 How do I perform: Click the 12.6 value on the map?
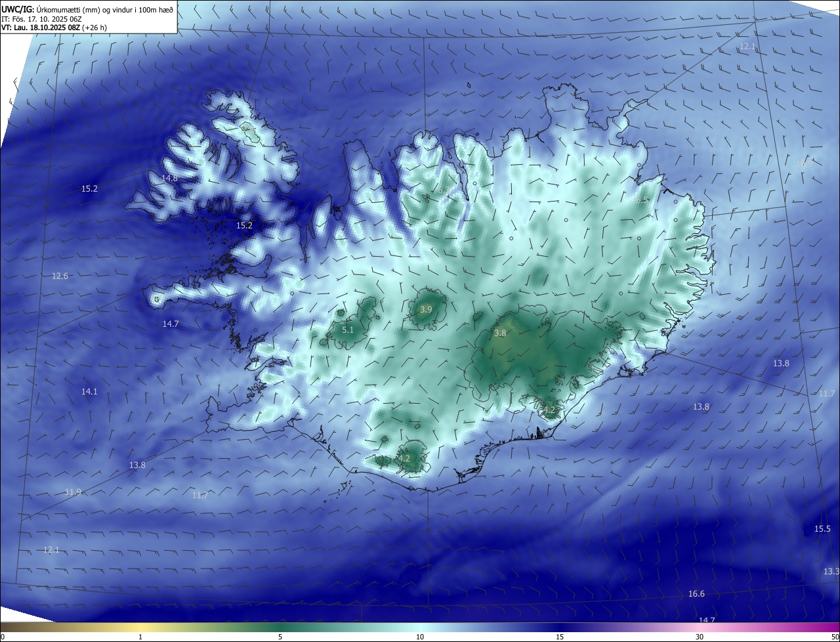(x=60, y=276)
